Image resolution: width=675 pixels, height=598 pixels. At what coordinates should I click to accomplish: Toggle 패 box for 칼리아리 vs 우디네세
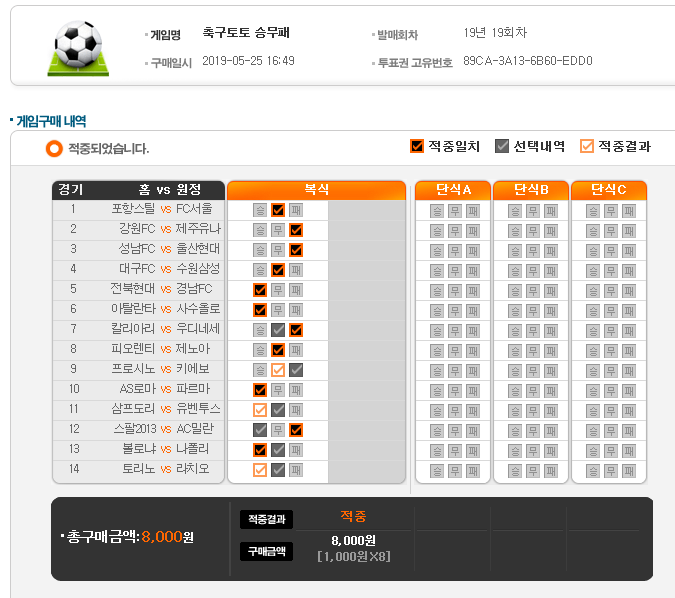pyautogui.click(x=296, y=330)
